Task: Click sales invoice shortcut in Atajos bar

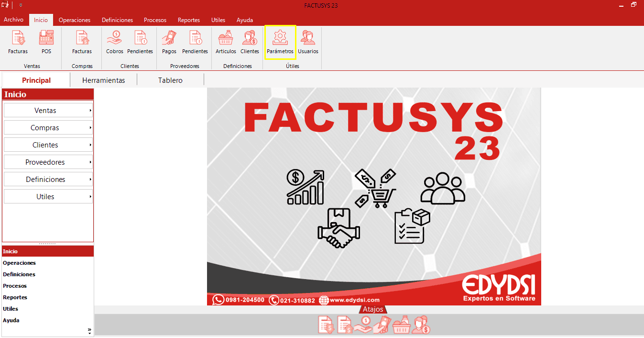Action: point(326,325)
